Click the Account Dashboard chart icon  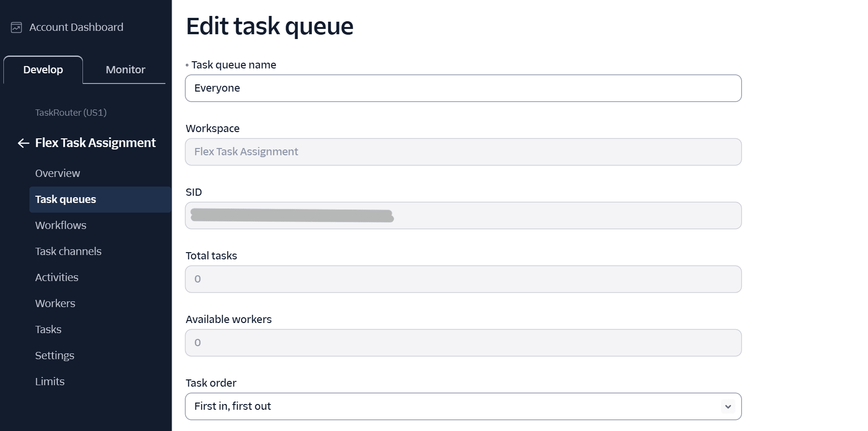(16, 27)
